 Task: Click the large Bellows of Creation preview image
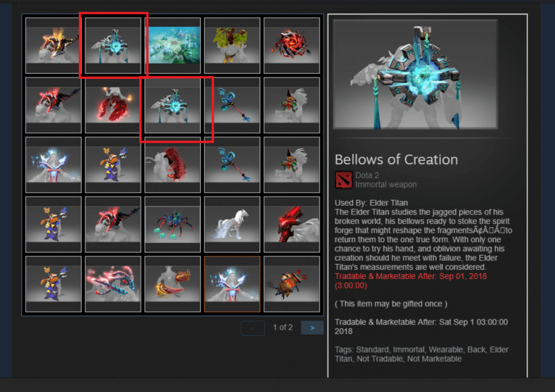[415, 74]
